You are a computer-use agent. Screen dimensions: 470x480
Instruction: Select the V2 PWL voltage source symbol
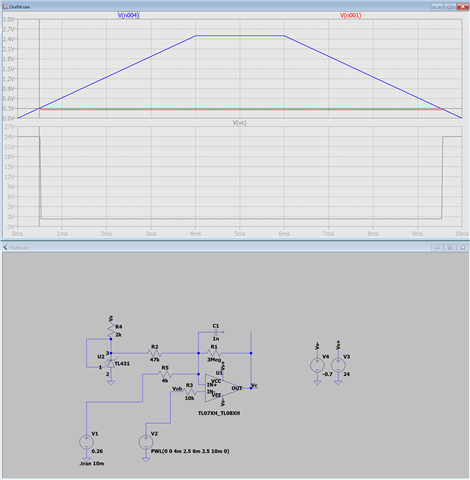pyautogui.click(x=146, y=442)
